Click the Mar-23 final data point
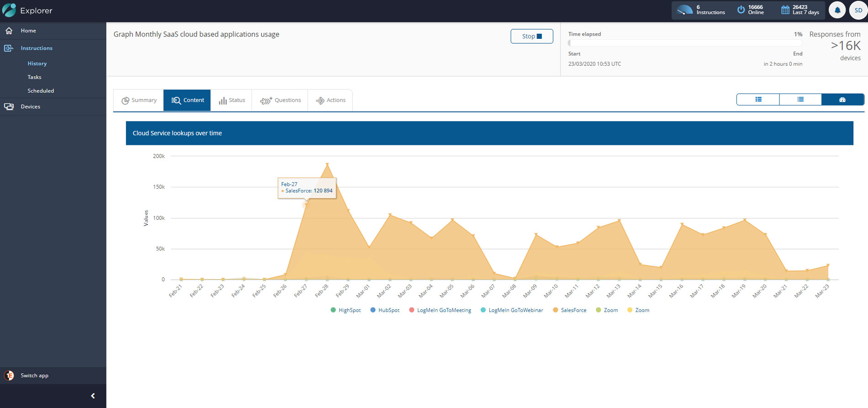Screen dimensions: 868x408 pyautogui.click(x=828, y=265)
